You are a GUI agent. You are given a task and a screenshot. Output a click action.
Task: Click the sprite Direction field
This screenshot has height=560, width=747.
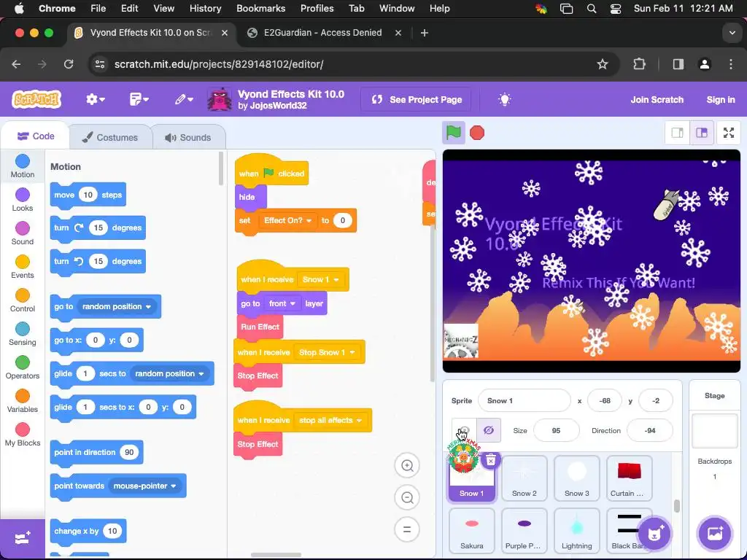pyautogui.click(x=650, y=430)
